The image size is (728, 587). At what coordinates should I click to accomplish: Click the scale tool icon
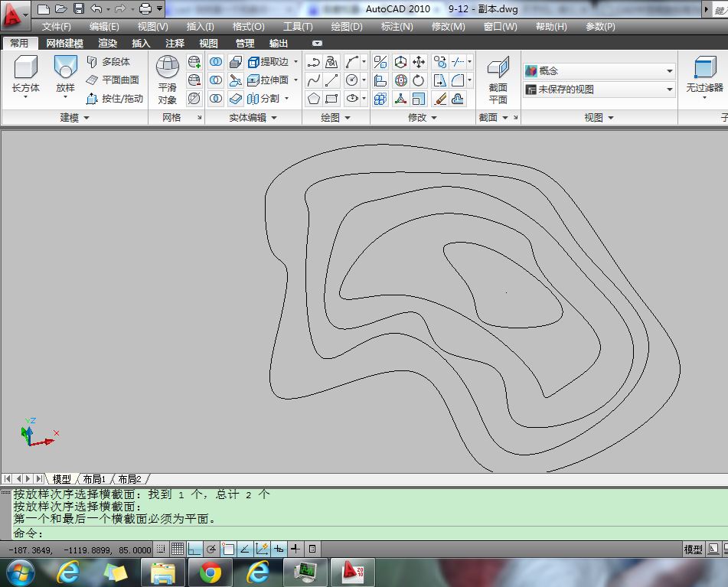pyautogui.click(x=419, y=99)
